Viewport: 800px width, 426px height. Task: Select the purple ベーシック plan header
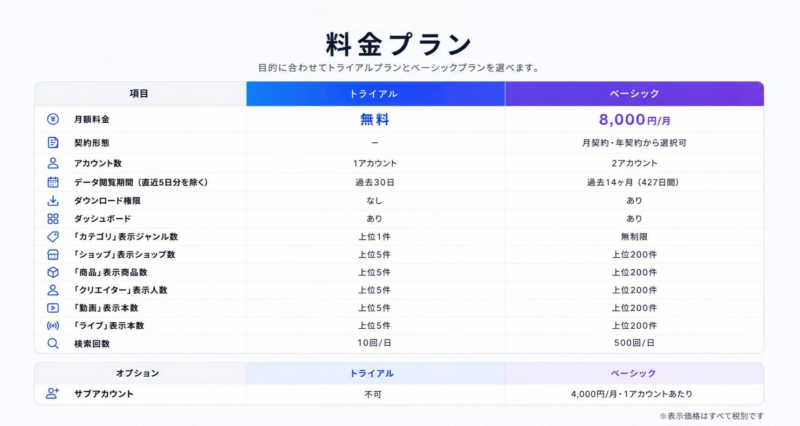[634, 94]
